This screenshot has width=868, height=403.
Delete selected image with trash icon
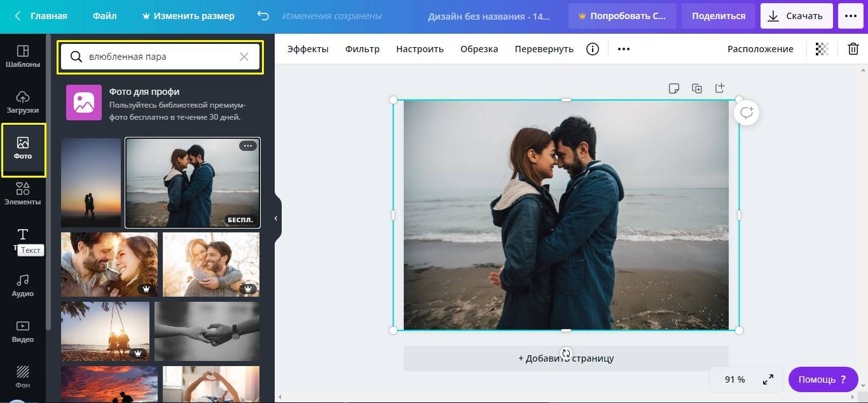[x=853, y=49]
